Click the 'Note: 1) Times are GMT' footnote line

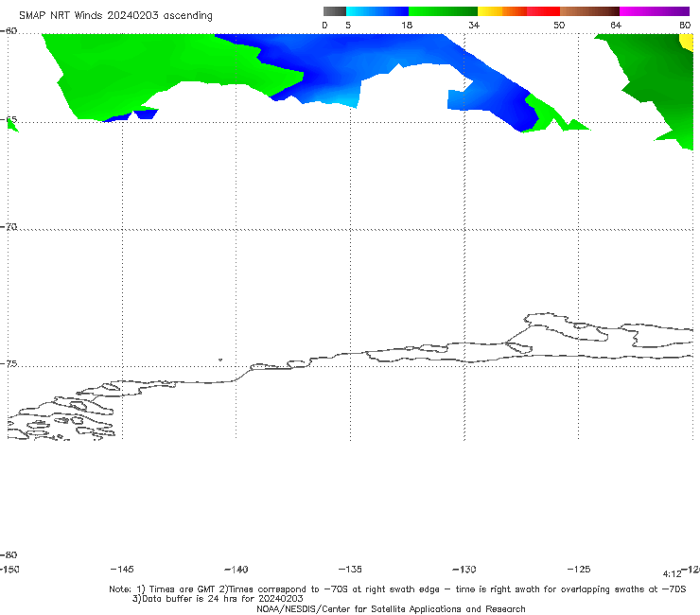point(397,589)
